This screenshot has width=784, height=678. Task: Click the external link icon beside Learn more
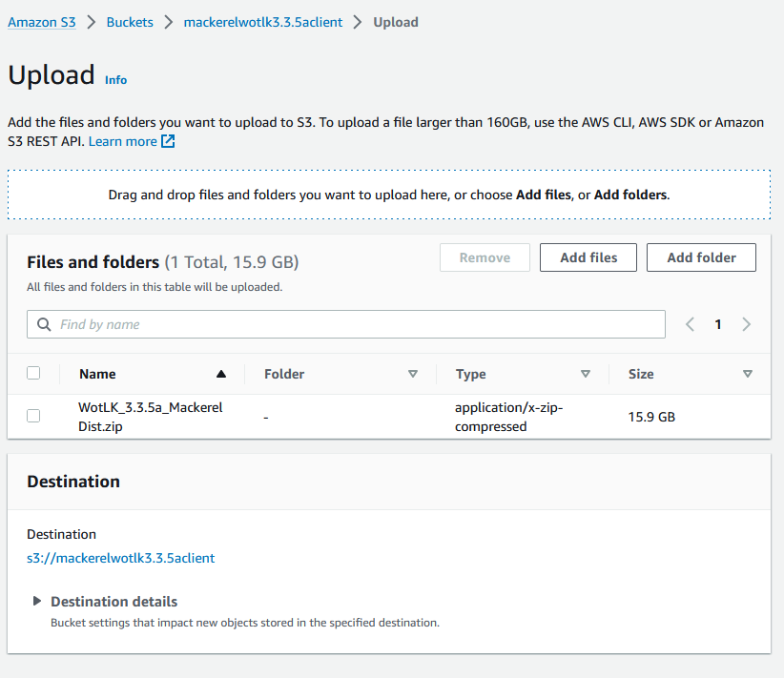[168, 141]
